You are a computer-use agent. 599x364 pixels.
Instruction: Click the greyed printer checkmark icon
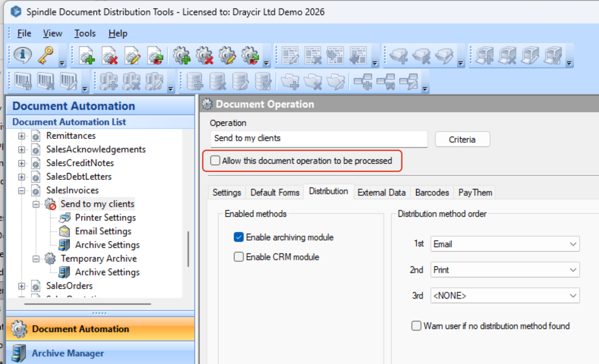click(553, 55)
